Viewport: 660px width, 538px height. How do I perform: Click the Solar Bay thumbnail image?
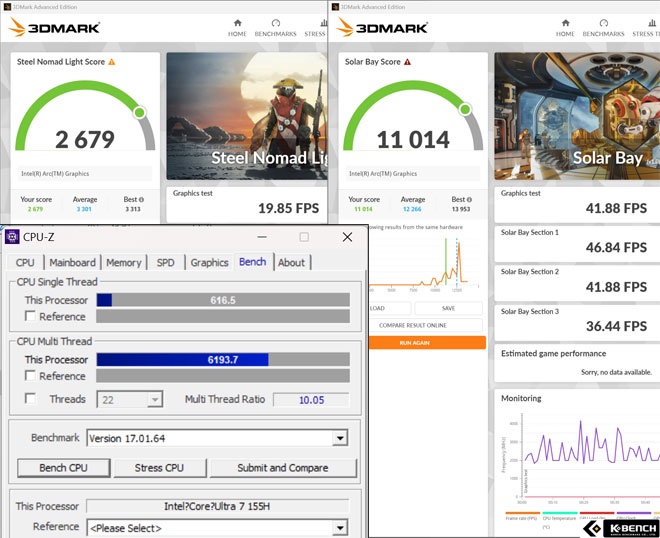click(x=577, y=116)
